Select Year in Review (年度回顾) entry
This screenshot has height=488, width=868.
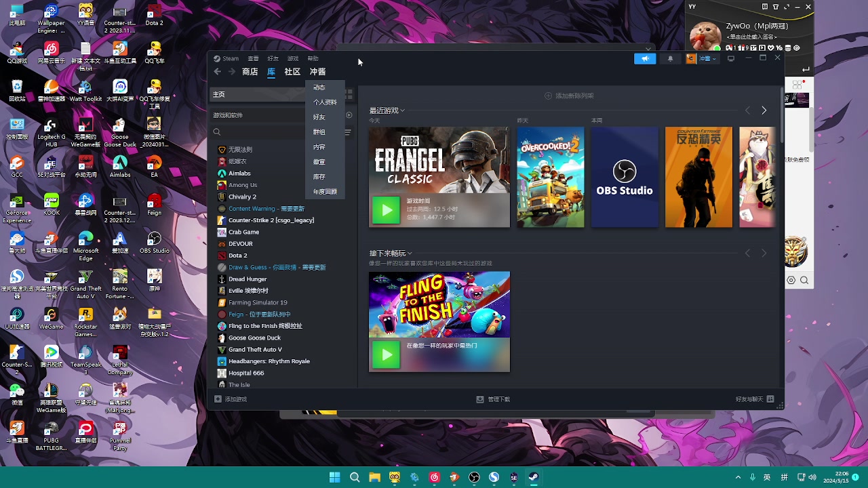click(x=325, y=192)
